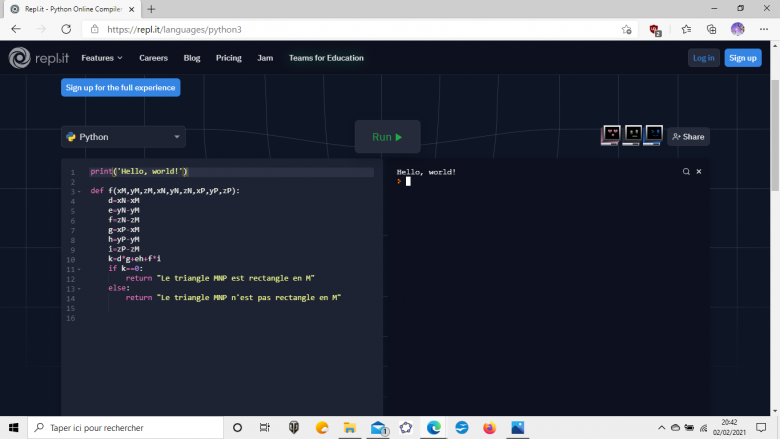Search the console with the magnifier icon

click(686, 172)
